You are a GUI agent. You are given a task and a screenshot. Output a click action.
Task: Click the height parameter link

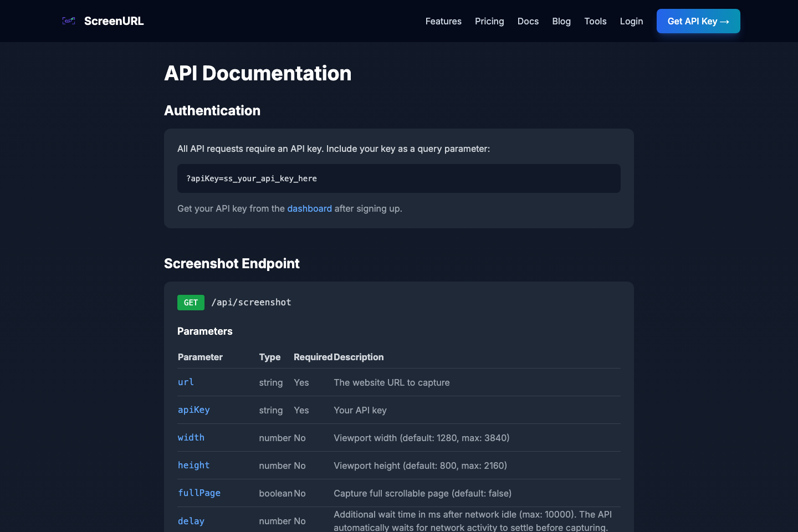193,465
